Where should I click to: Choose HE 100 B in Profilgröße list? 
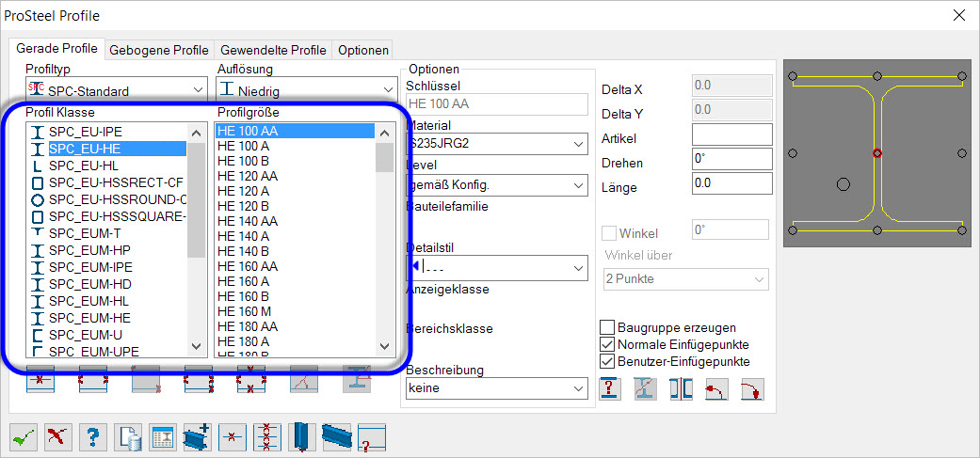243,161
